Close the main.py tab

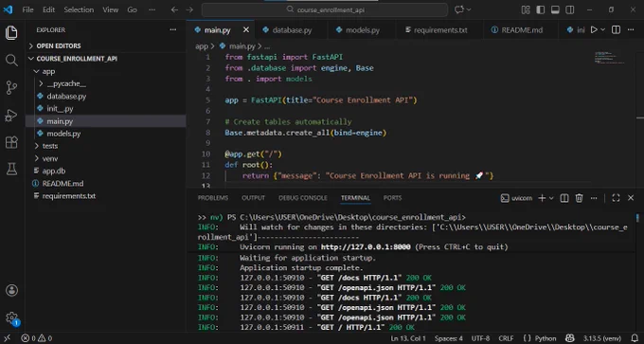point(246,29)
